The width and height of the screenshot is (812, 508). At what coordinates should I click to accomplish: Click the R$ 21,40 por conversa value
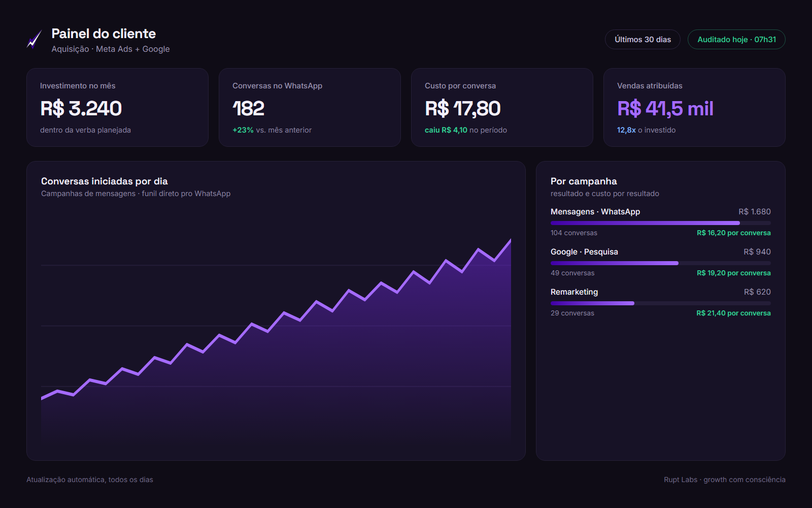pos(733,313)
